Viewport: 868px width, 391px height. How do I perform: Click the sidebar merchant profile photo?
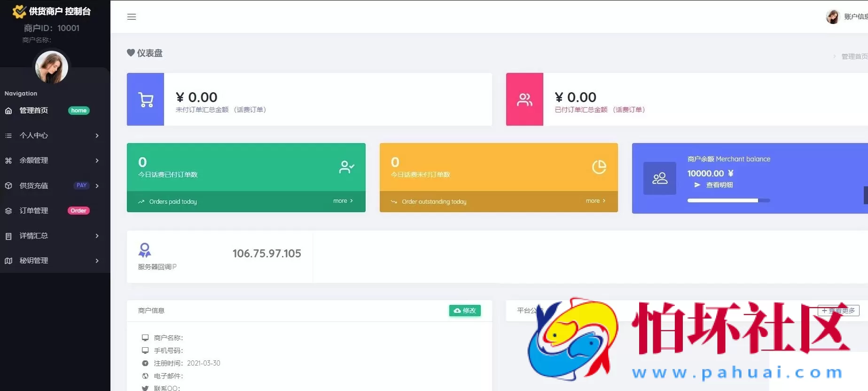pyautogui.click(x=52, y=67)
